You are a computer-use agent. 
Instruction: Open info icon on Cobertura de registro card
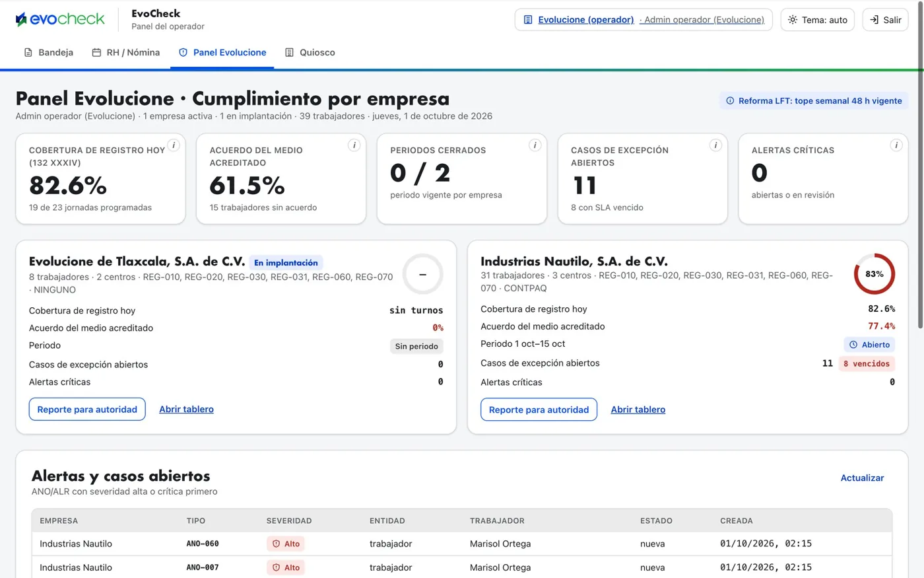click(x=174, y=145)
